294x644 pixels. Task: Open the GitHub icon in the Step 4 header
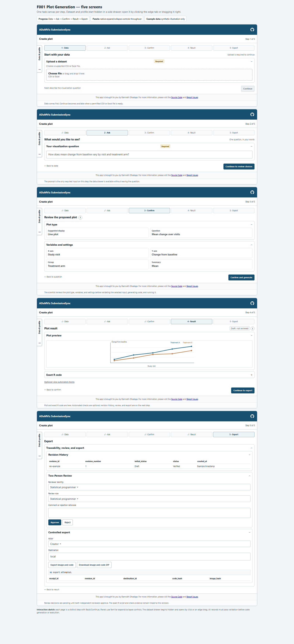(x=252, y=303)
